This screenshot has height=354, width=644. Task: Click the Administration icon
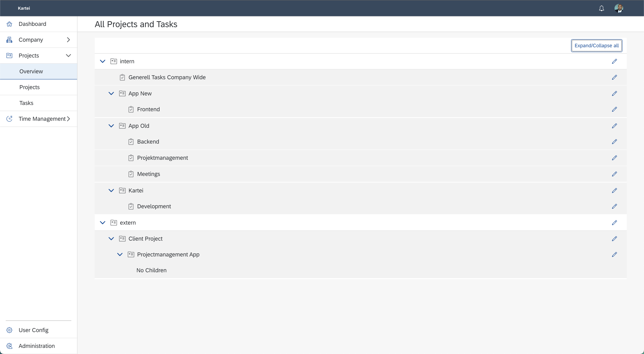pyautogui.click(x=9, y=346)
